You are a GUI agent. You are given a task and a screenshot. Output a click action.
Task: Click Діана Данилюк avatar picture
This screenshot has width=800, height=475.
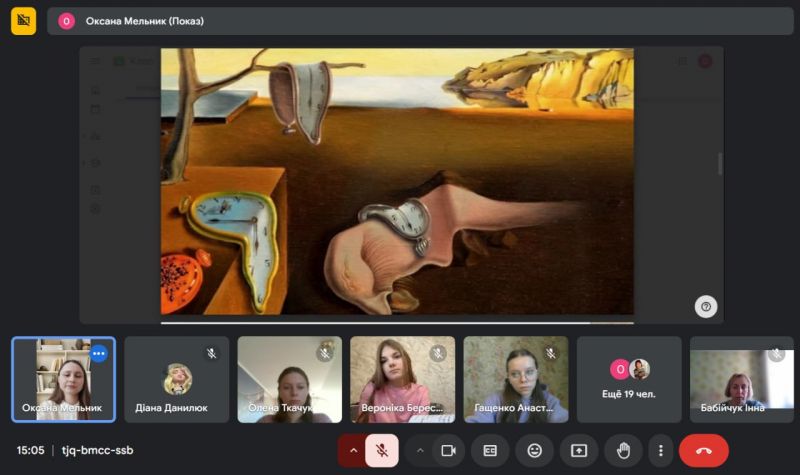pyautogui.click(x=177, y=379)
